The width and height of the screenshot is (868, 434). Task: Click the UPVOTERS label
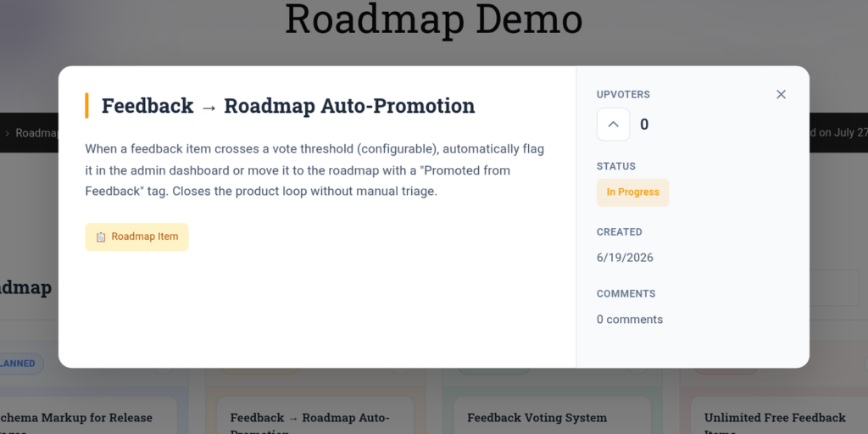pyautogui.click(x=623, y=95)
